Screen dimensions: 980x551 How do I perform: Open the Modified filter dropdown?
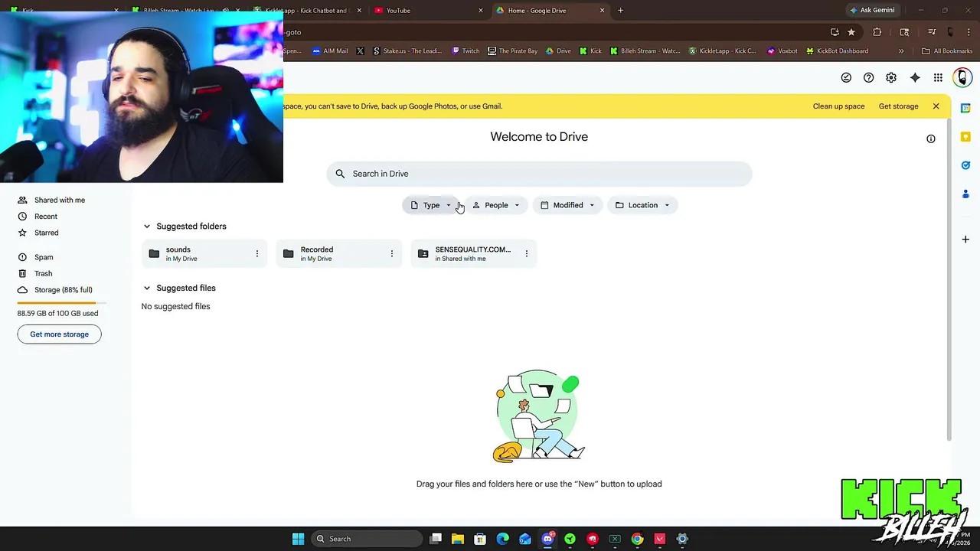(567, 205)
